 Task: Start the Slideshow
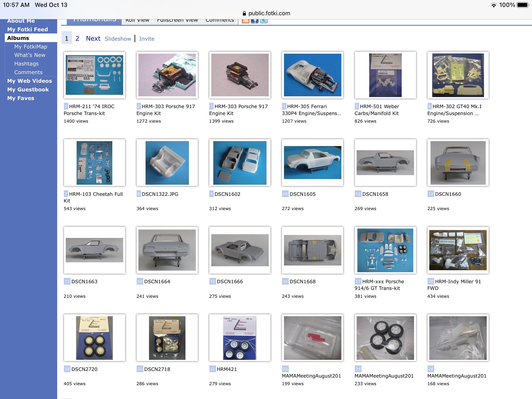tap(118, 39)
